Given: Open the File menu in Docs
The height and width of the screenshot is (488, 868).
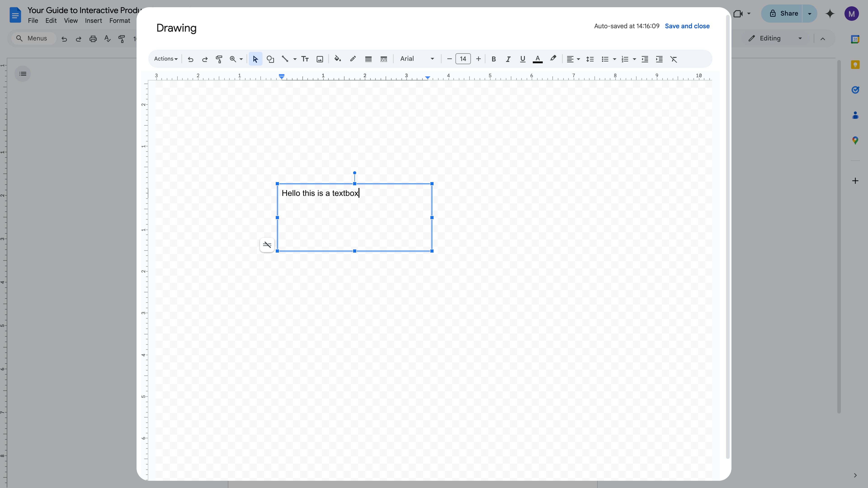Looking at the screenshot, I should 33,21.
